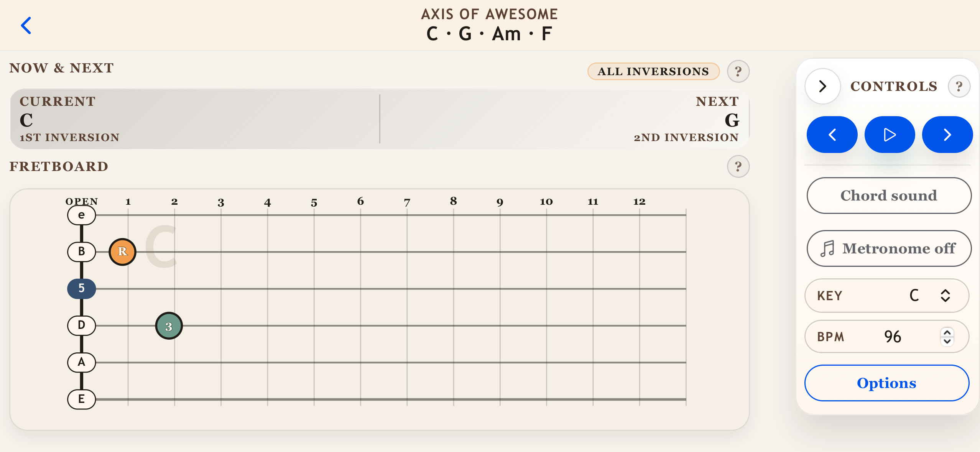Turn on the metronome
The height and width of the screenshot is (452, 980).
(889, 248)
